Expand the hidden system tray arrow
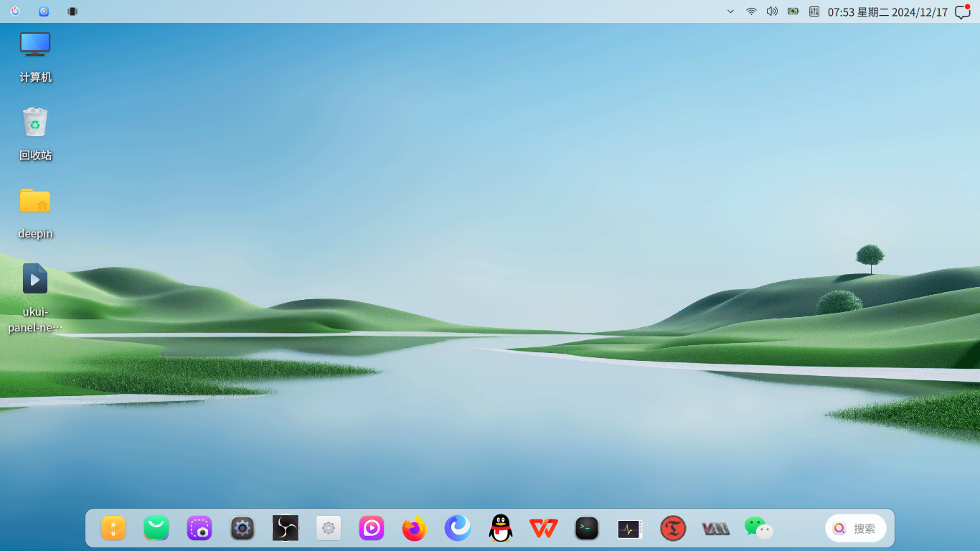 [730, 11]
